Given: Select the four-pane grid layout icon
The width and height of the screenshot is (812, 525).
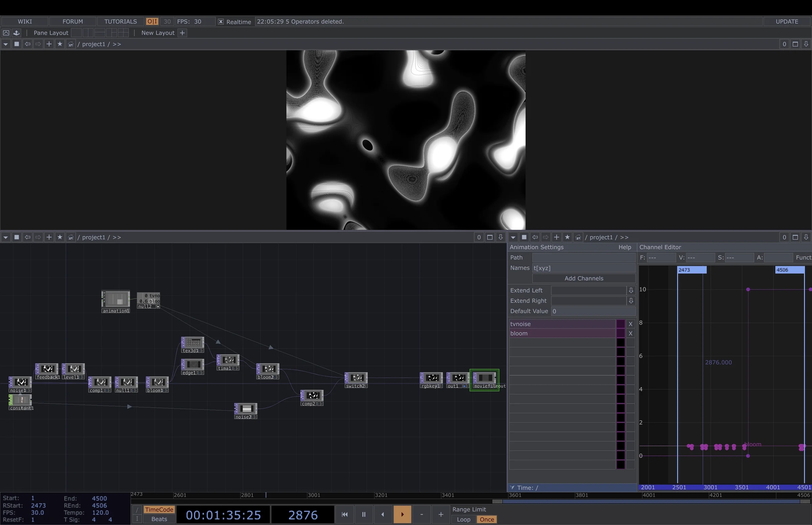Looking at the screenshot, I should tap(123, 33).
